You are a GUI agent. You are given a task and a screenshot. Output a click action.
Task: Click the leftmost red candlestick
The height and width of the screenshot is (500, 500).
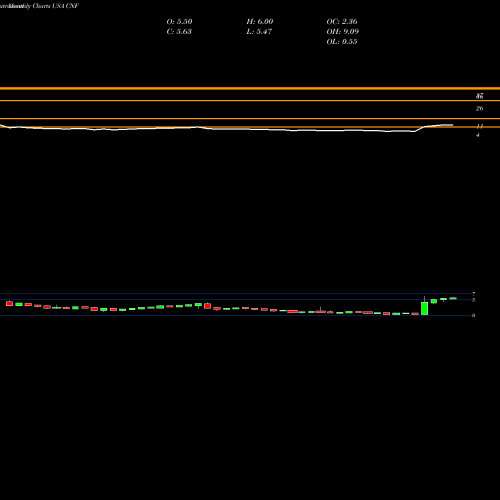[9, 303]
